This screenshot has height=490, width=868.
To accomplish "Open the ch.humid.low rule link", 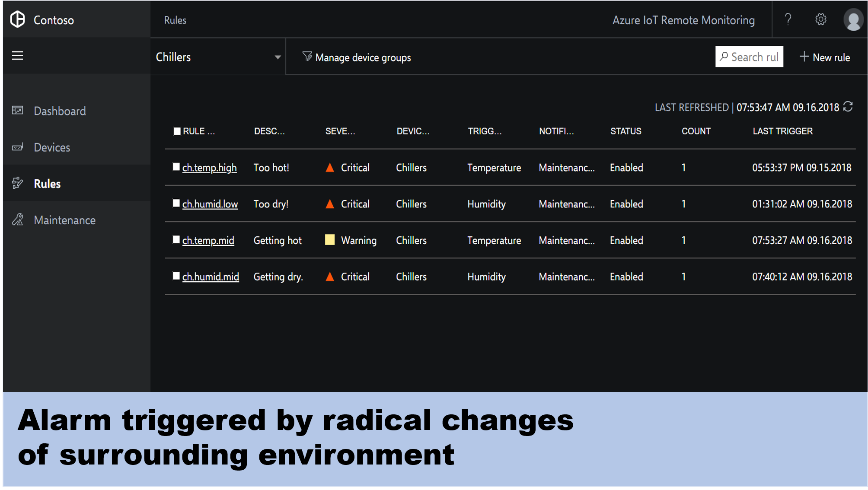I will tap(210, 204).
